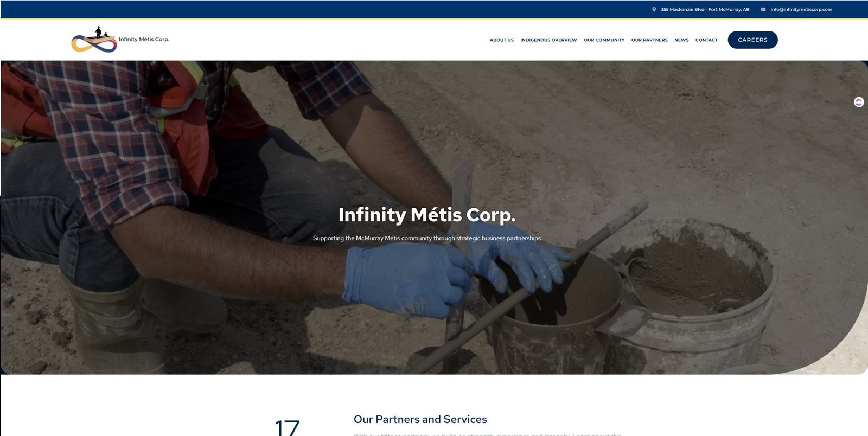Open the Contact page link
Image resolution: width=868 pixels, height=436 pixels.
click(x=706, y=40)
